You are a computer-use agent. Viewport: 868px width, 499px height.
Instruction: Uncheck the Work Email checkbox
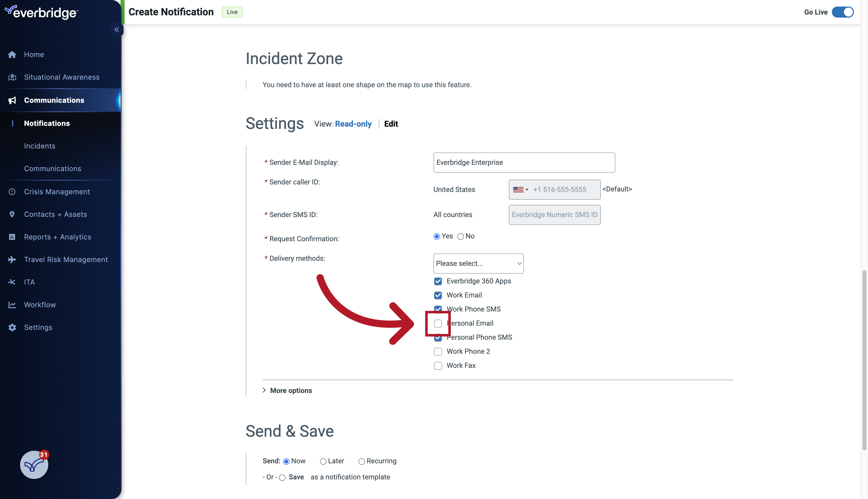[x=438, y=295]
